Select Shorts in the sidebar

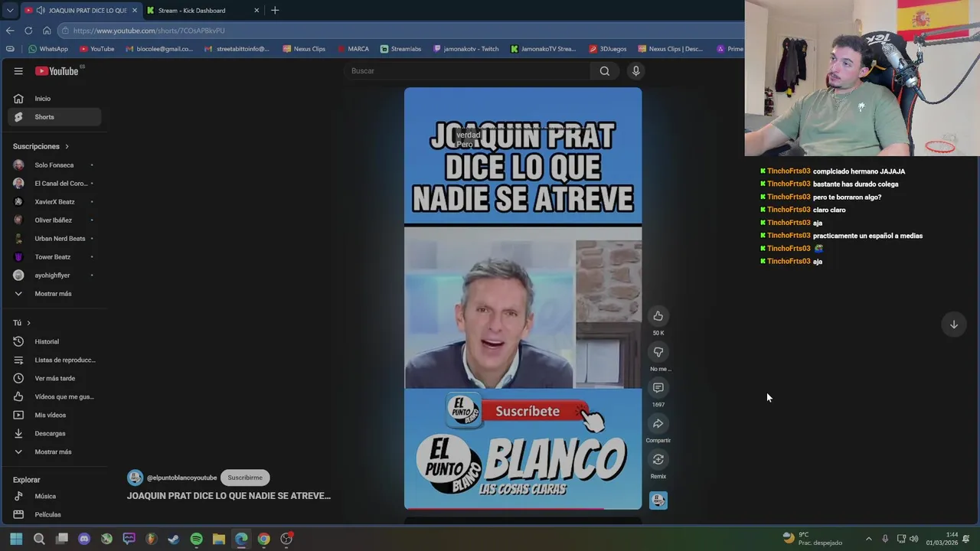[54, 117]
